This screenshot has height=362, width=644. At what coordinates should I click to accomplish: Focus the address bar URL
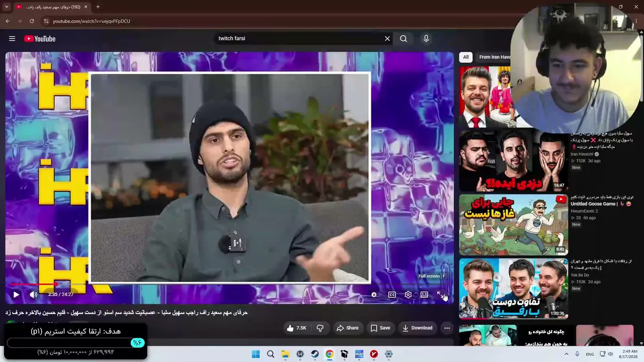click(x=92, y=21)
